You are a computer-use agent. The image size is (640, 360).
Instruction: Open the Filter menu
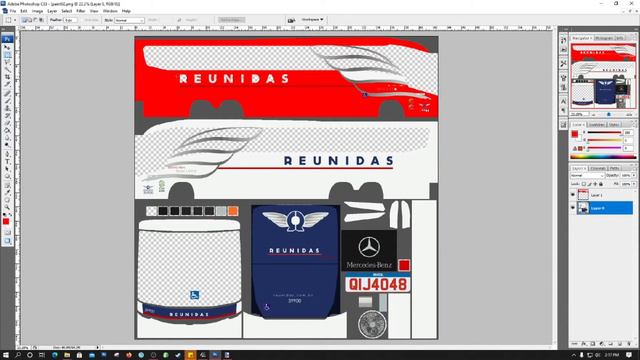(81, 11)
